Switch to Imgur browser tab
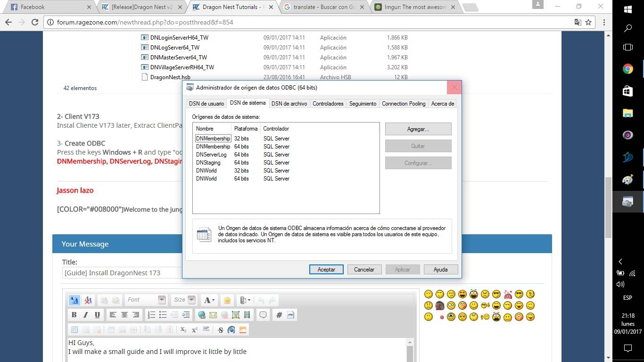Viewport: 644px width, 362px height. [x=415, y=7]
